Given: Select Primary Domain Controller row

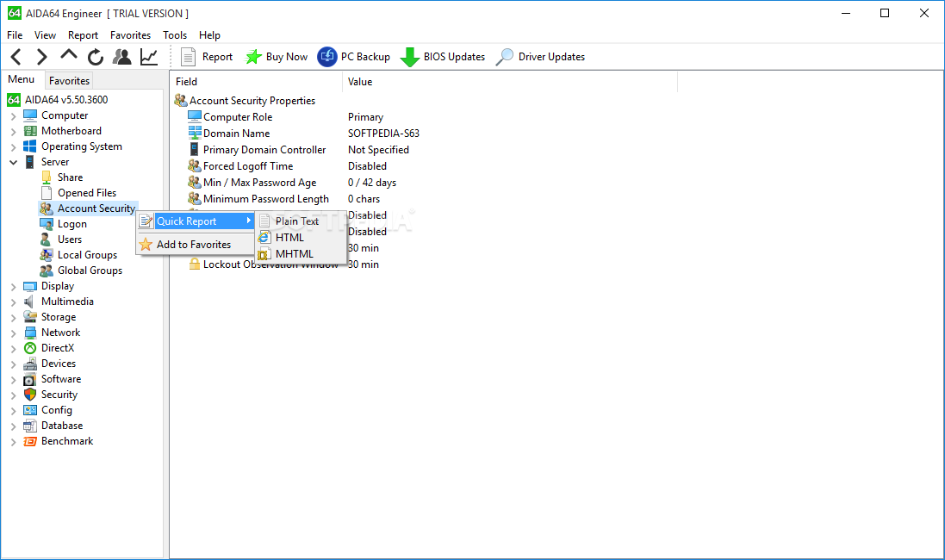Looking at the screenshot, I should (298, 150).
